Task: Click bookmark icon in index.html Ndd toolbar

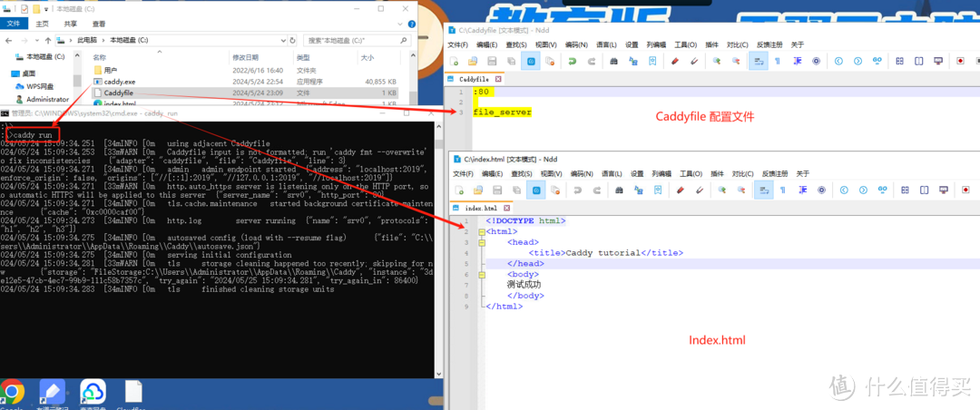Action: click(657, 190)
